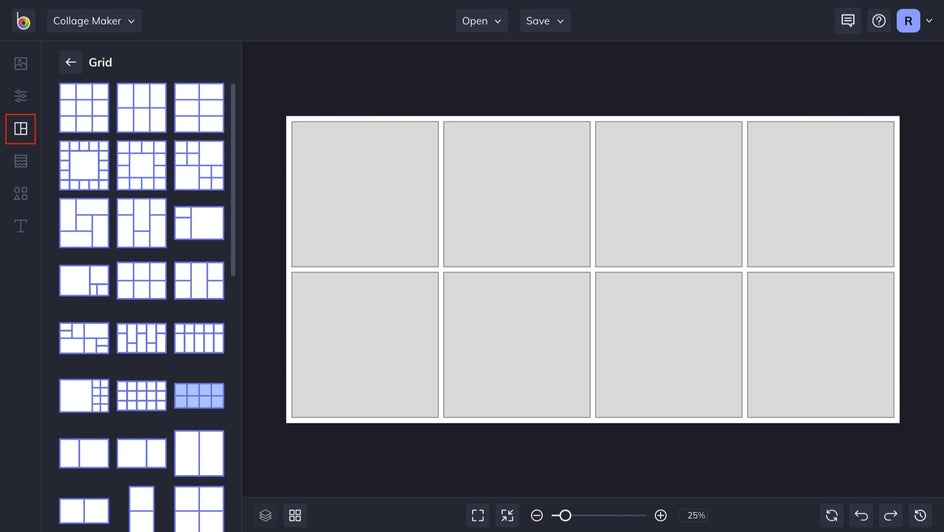Open the history clock icon
The width and height of the screenshot is (944, 532).
[x=921, y=516]
